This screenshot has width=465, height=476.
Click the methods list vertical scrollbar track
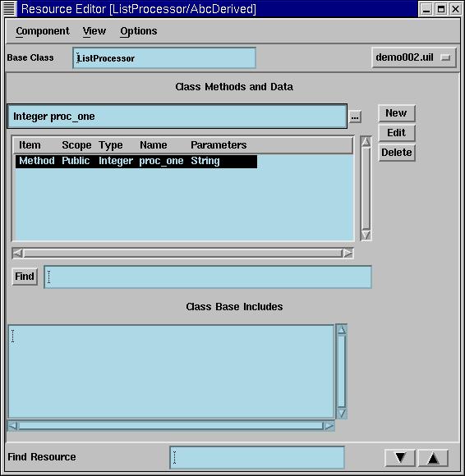(366, 188)
